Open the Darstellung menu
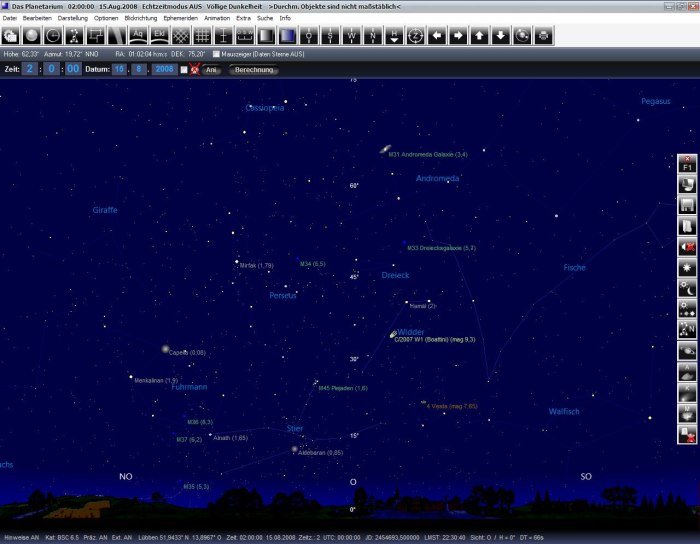This screenshot has width=700, height=544. pyautogui.click(x=71, y=18)
